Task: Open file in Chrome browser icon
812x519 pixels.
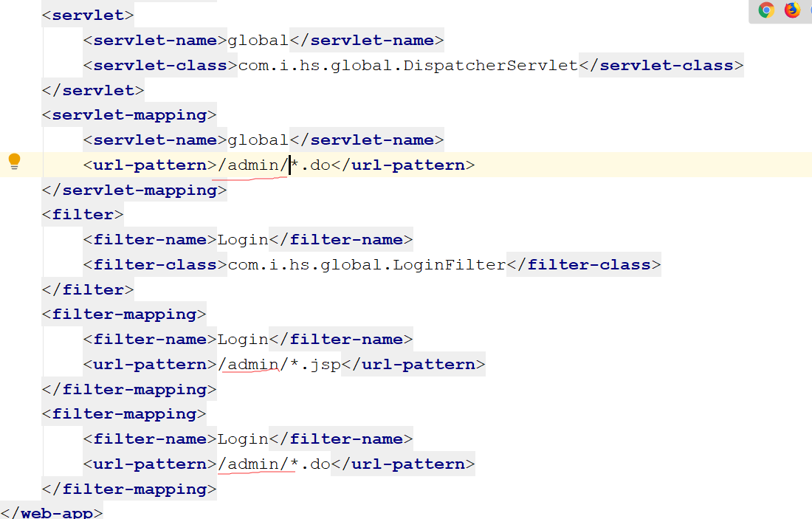Action: pyautogui.click(x=766, y=10)
